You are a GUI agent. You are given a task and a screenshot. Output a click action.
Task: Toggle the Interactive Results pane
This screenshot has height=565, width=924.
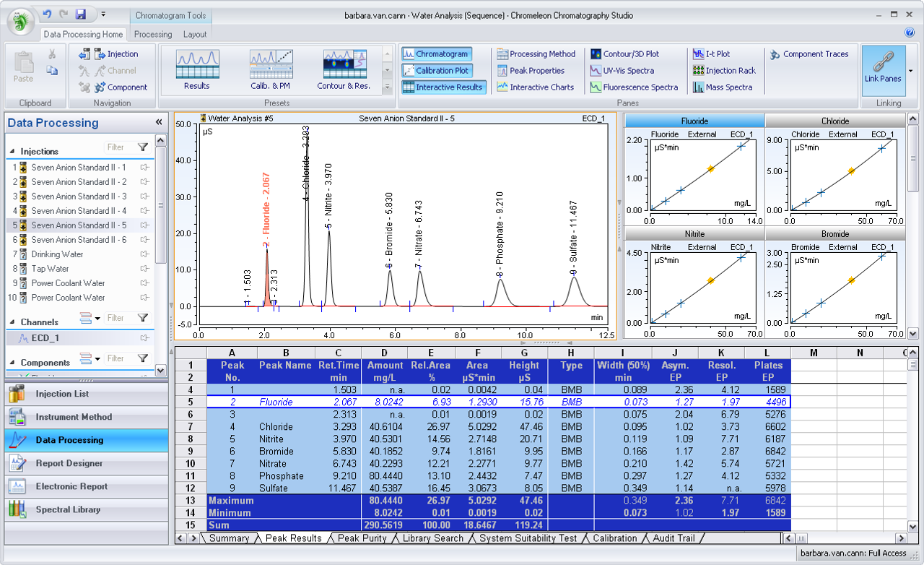(444, 87)
